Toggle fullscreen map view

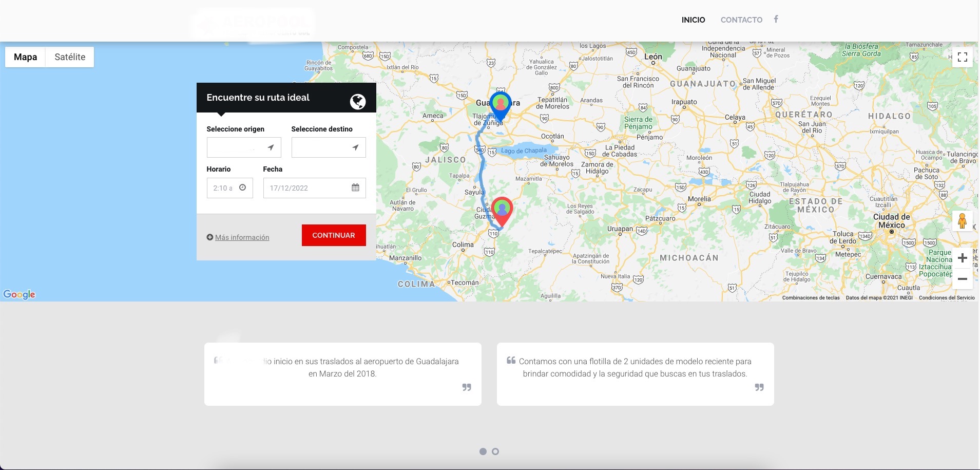point(963,57)
